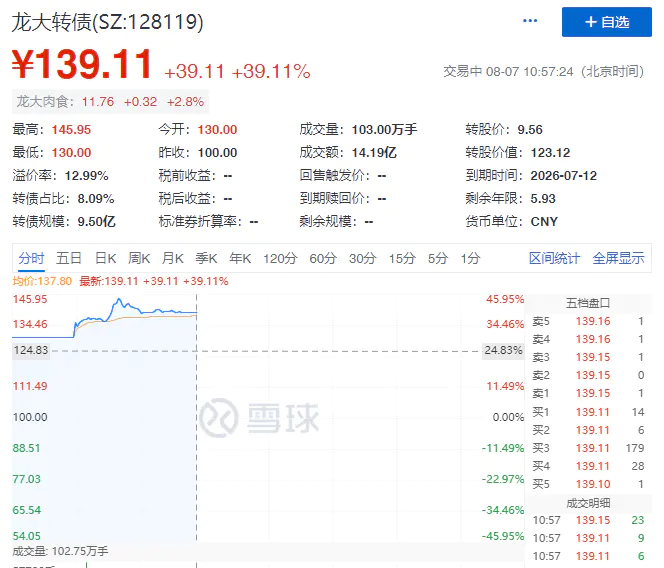This screenshot has height=568, width=664.
Task: Switch to the 五日 chart tab
Action: click(69, 258)
